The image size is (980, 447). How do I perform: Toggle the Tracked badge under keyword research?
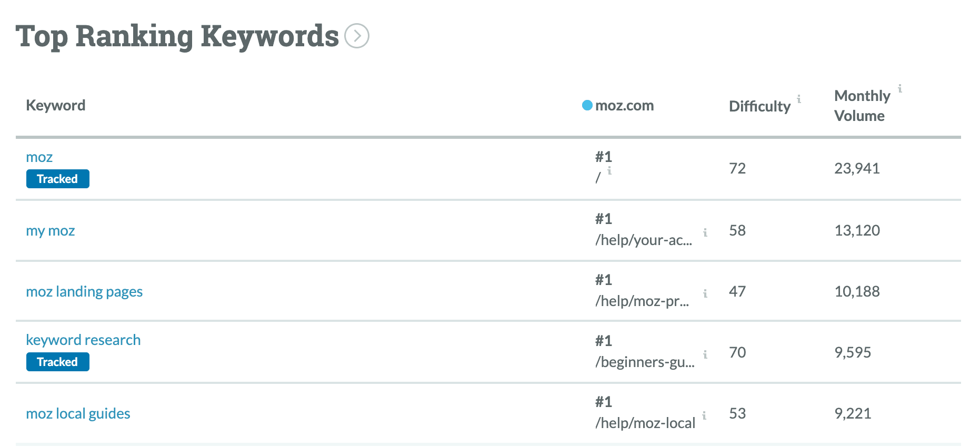point(57,361)
